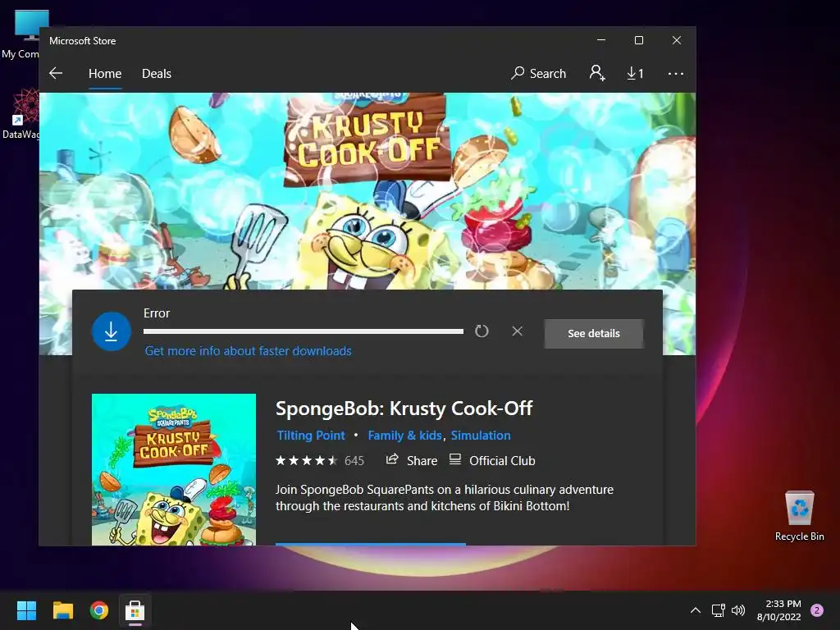Viewport: 840px width, 630px height.
Task: Maximize the Microsoft Store window
Action: point(638,40)
